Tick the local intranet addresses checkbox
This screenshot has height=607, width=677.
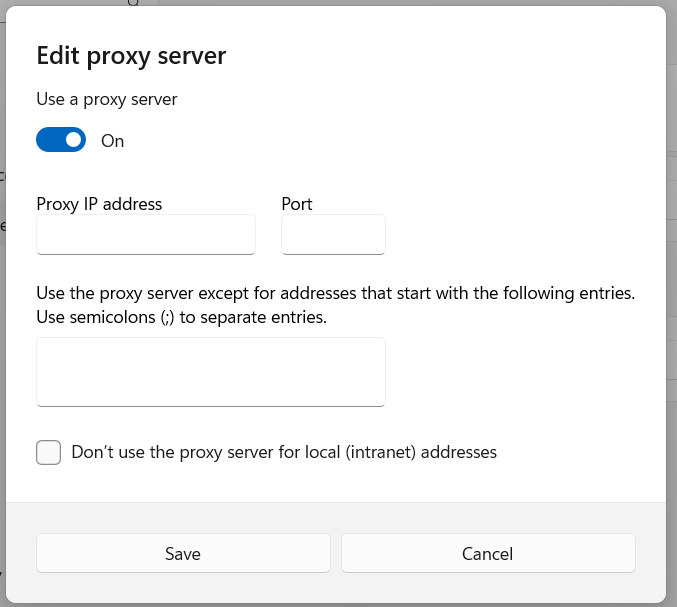coord(48,452)
